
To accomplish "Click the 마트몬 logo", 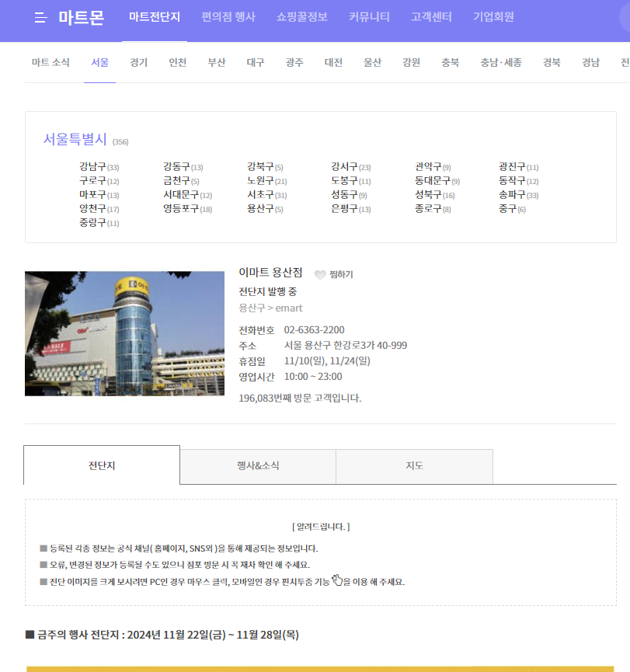I will (x=83, y=17).
